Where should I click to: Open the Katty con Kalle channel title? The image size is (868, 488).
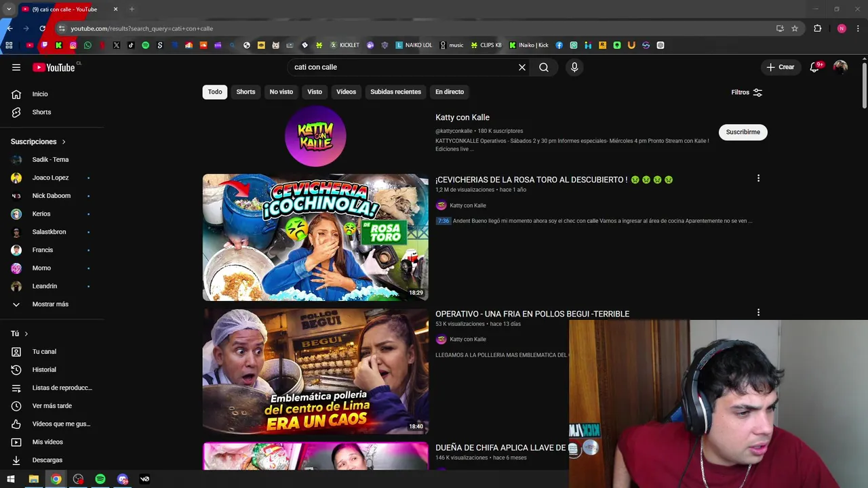[x=462, y=117]
